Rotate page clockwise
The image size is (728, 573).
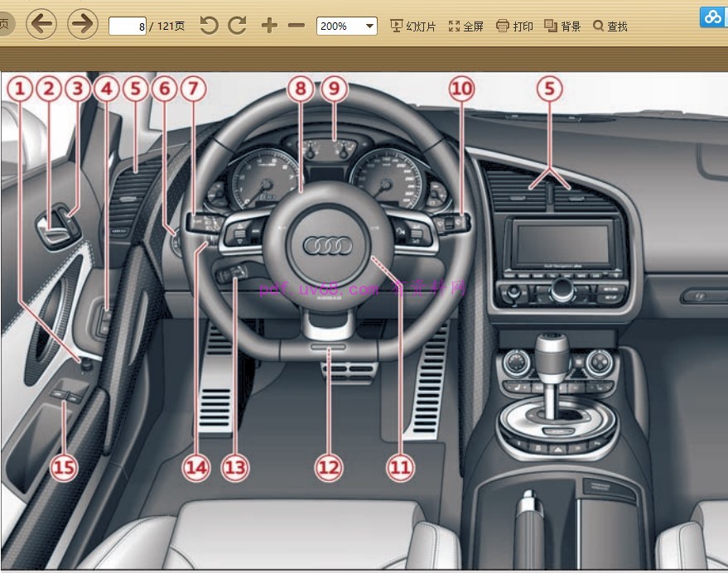click(238, 26)
